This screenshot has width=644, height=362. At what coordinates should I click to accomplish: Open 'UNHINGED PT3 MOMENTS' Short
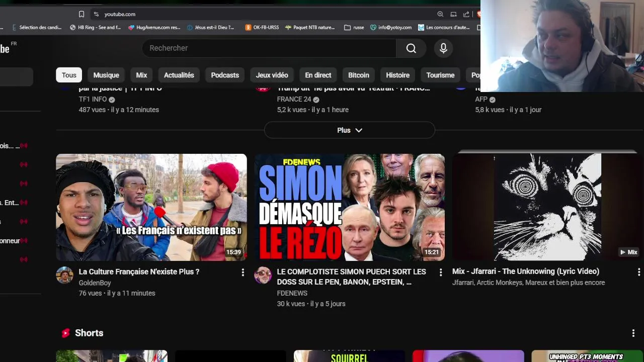587,356
